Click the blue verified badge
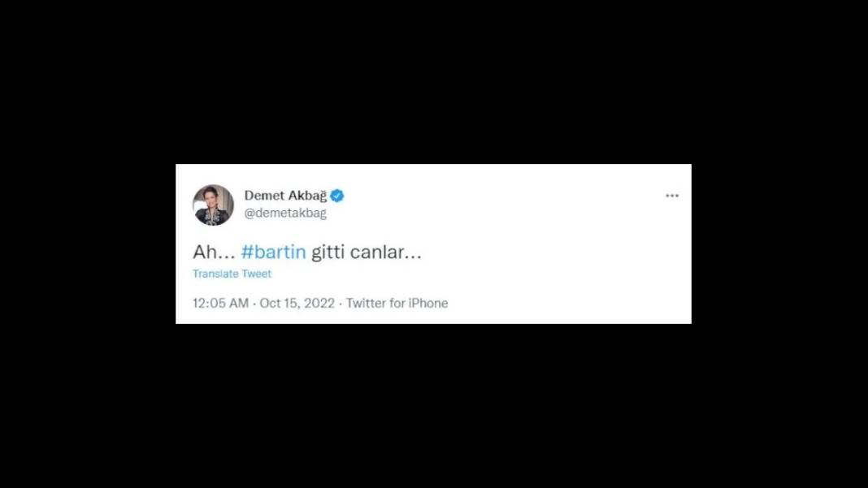 coord(337,196)
